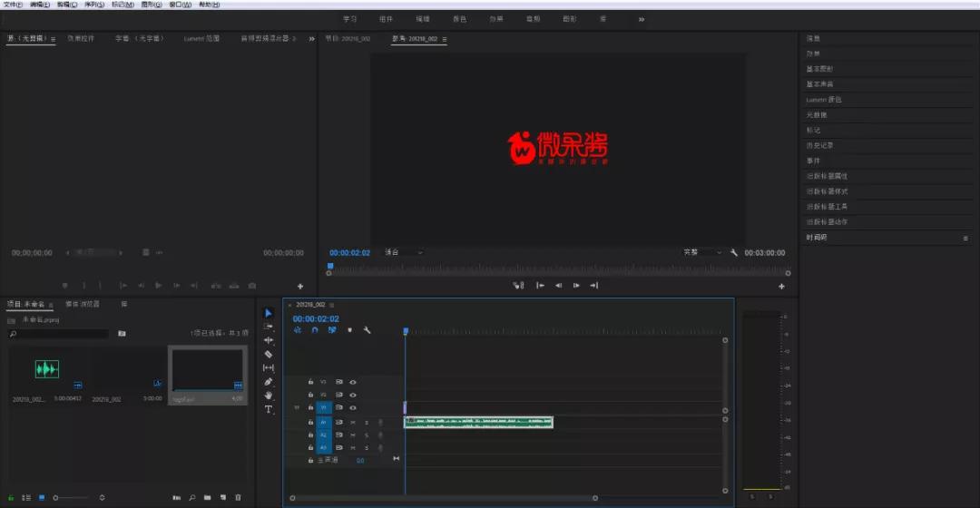
Task: Expand more workspaces chevron at top
Action: 642,19
